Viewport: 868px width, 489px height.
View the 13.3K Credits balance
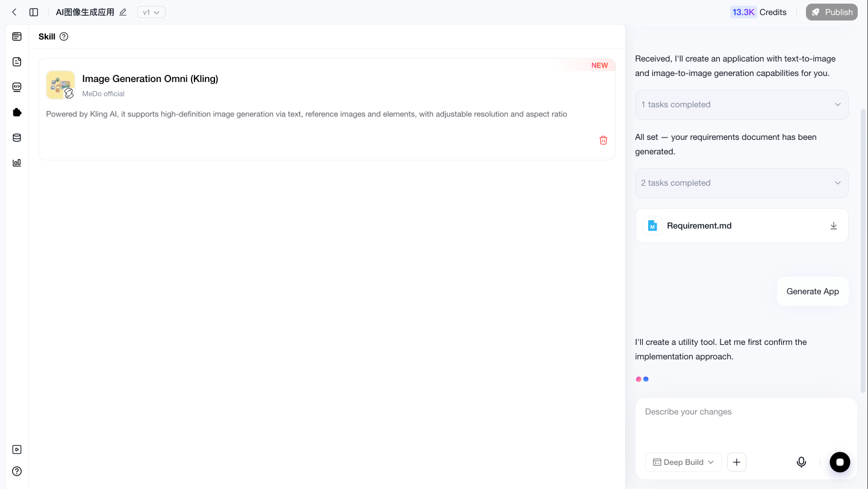point(759,12)
